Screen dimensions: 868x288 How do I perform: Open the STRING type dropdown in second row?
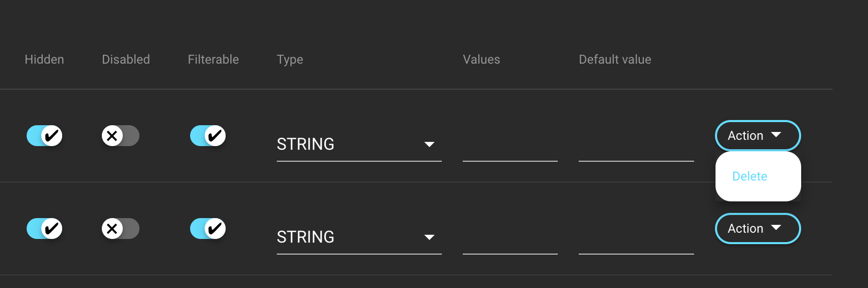click(359, 237)
